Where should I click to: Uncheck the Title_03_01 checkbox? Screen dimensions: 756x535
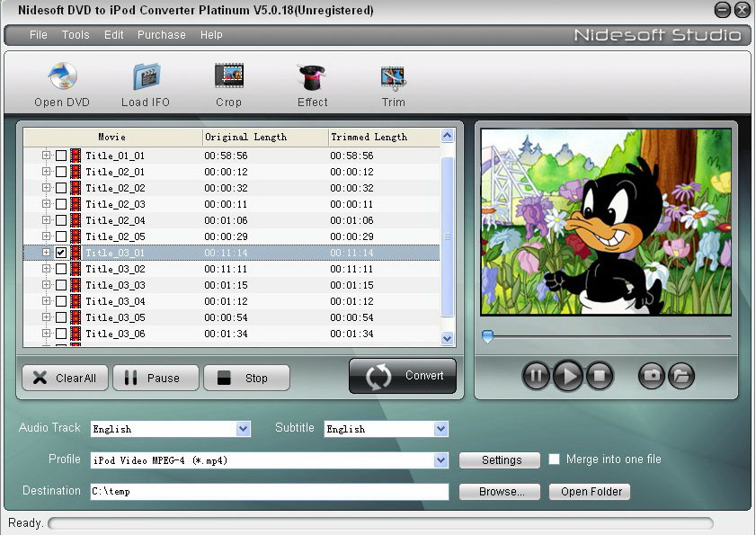pos(61,253)
